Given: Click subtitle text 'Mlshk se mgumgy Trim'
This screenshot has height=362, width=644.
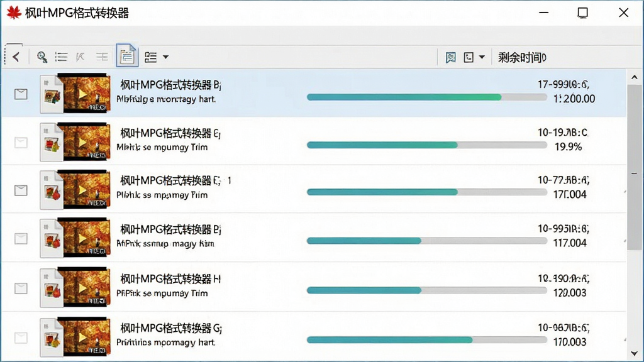Looking at the screenshot, I should point(162,147).
